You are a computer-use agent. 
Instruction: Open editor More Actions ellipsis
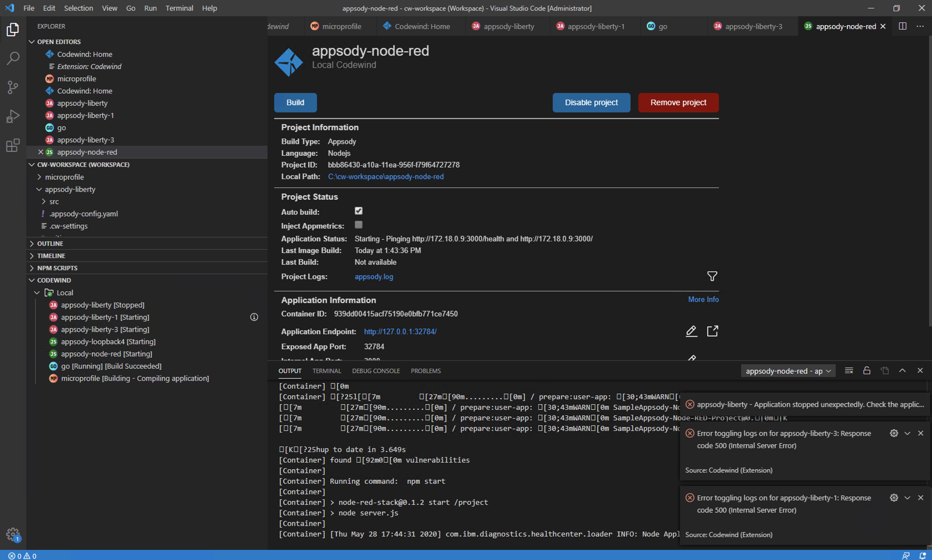click(x=920, y=26)
